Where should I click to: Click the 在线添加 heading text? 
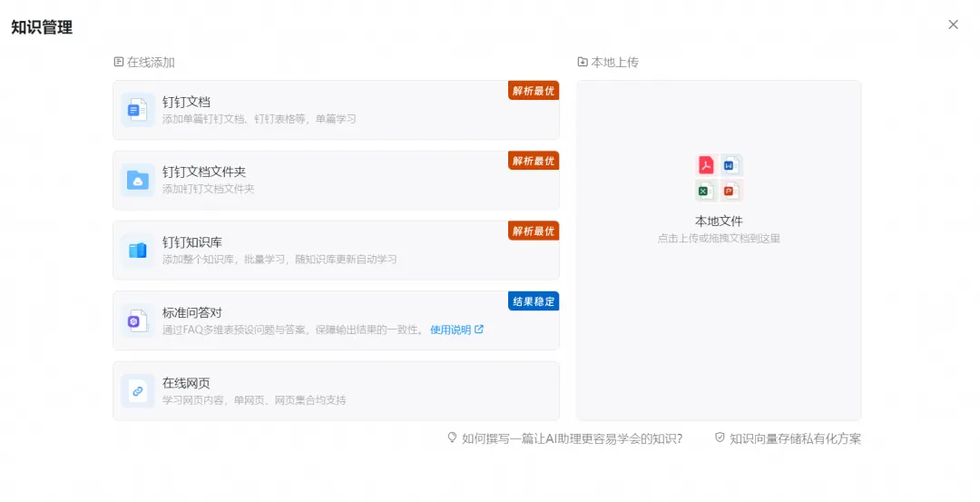pos(151,62)
